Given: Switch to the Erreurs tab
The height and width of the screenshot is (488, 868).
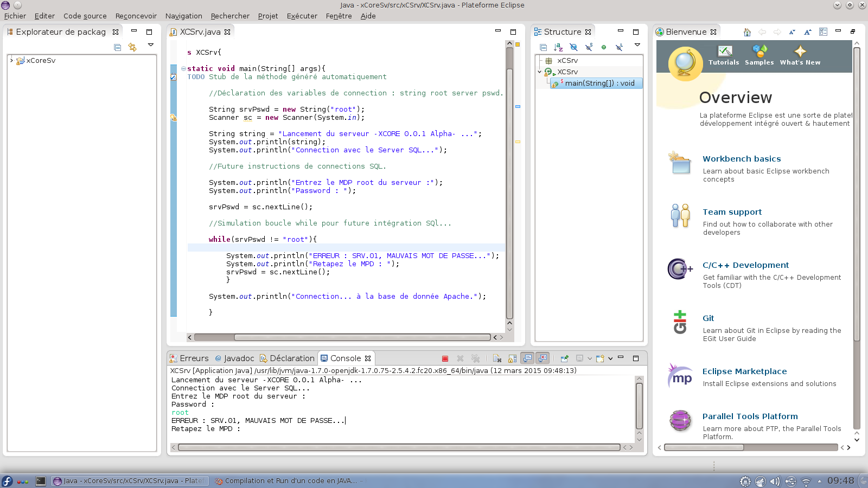Looking at the screenshot, I should (x=189, y=358).
